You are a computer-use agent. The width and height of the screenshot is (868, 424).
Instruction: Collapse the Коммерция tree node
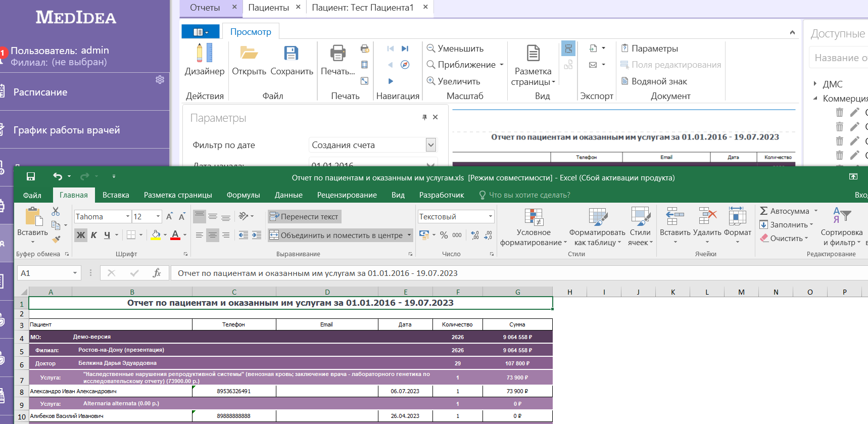pos(814,98)
